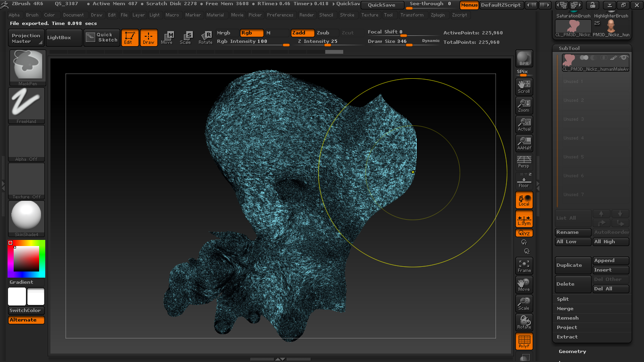Open the Zplugin menu

[x=438, y=15]
